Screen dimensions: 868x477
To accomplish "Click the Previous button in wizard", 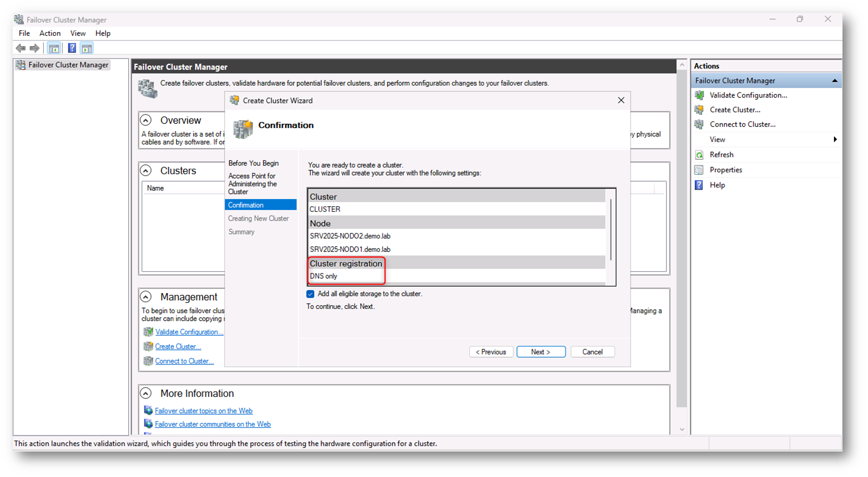I will tap(491, 352).
